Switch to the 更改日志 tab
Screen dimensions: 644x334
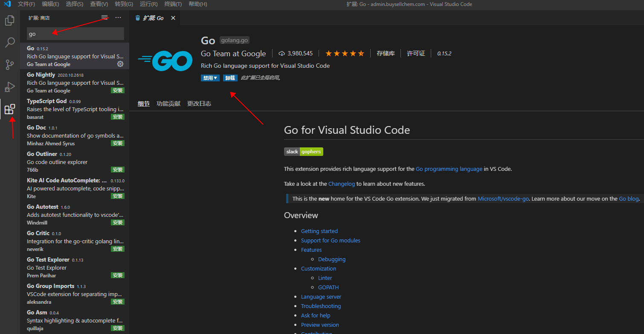[199, 104]
